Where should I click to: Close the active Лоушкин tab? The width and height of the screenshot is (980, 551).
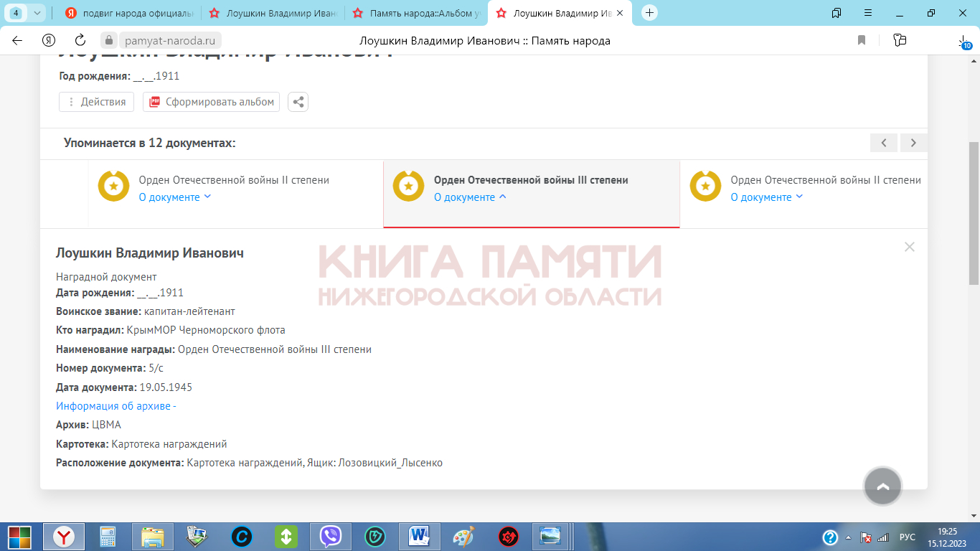620,13
